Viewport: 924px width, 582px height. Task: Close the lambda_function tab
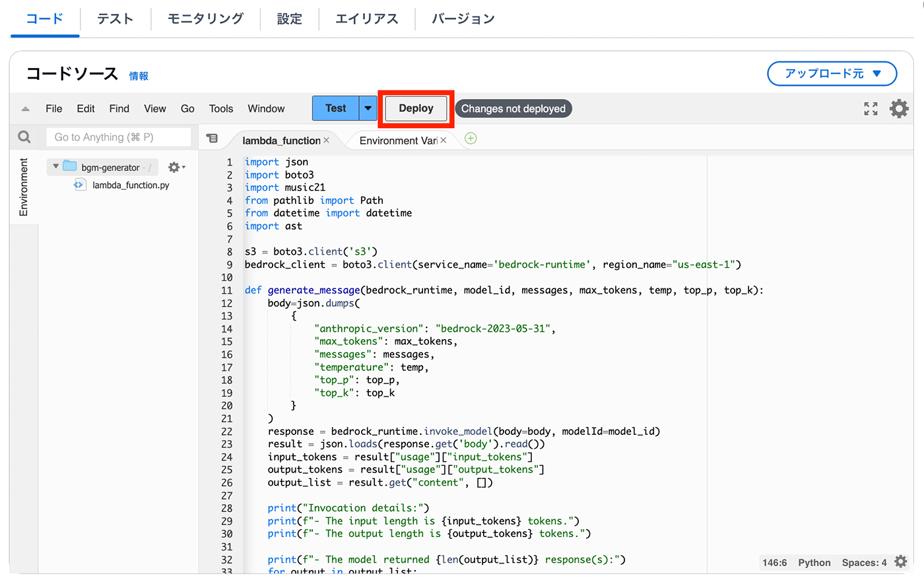click(x=326, y=141)
